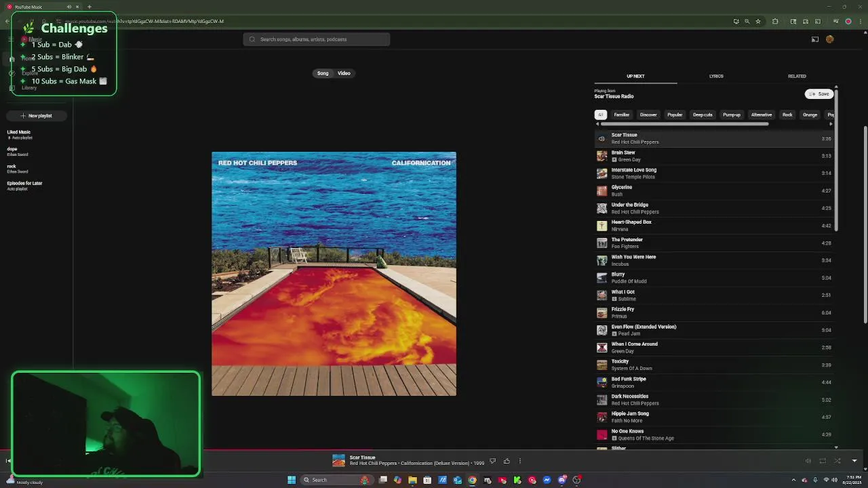Open the Chrome zoom magnifier icon
Image resolution: width=868 pixels, height=488 pixels.
point(747,21)
